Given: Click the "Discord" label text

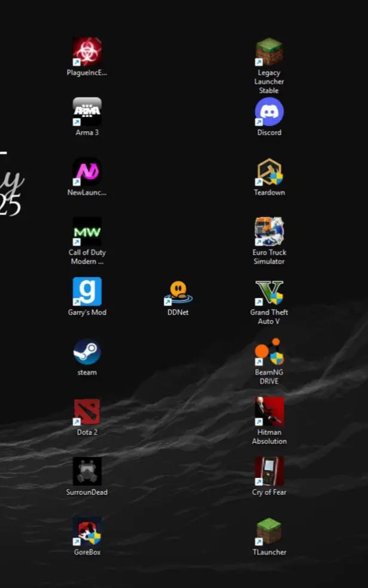Looking at the screenshot, I should pyautogui.click(x=269, y=133).
